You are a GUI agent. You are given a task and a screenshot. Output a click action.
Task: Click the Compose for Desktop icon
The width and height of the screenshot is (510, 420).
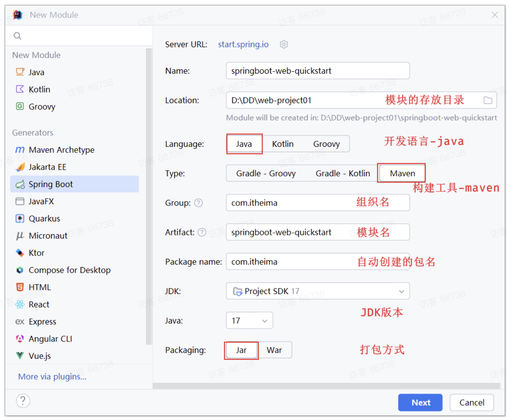click(x=20, y=270)
